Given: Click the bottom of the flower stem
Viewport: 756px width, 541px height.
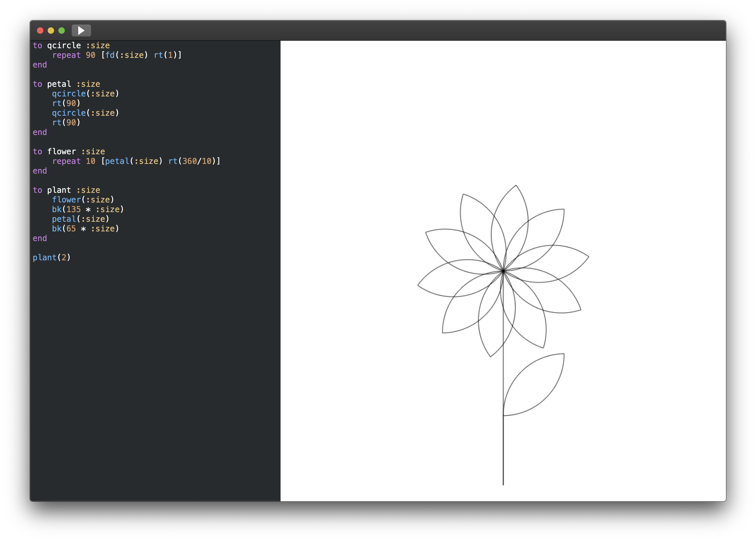Looking at the screenshot, I should pyautogui.click(x=503, y=484).
